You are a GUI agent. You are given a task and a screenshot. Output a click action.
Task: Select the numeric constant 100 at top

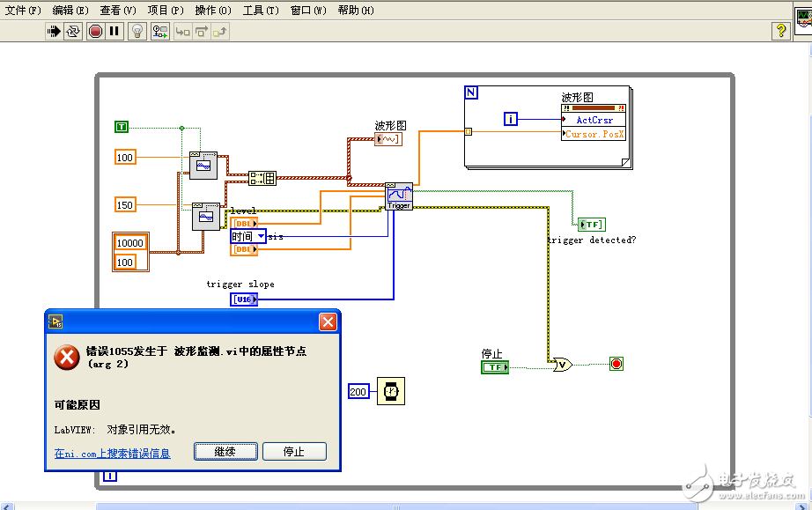coord(125,158)
